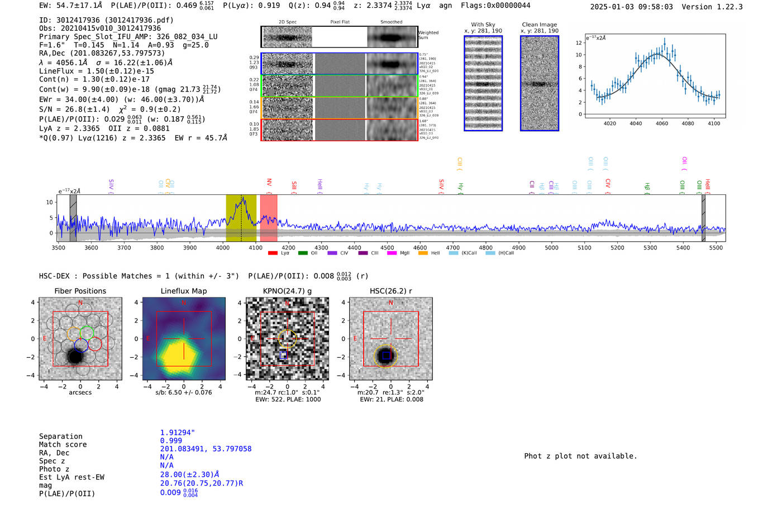Click the S/N = 26.8(±1.4) line
The image size is (782, 532).
point(109,109)
